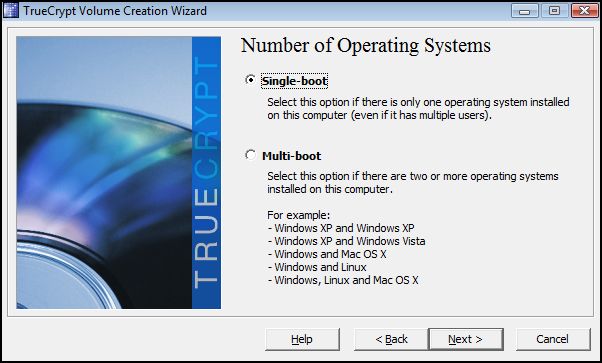The height and width of the screenshot is (363, 602).
Task: Open Help for this wizard page
Action: 302,339
